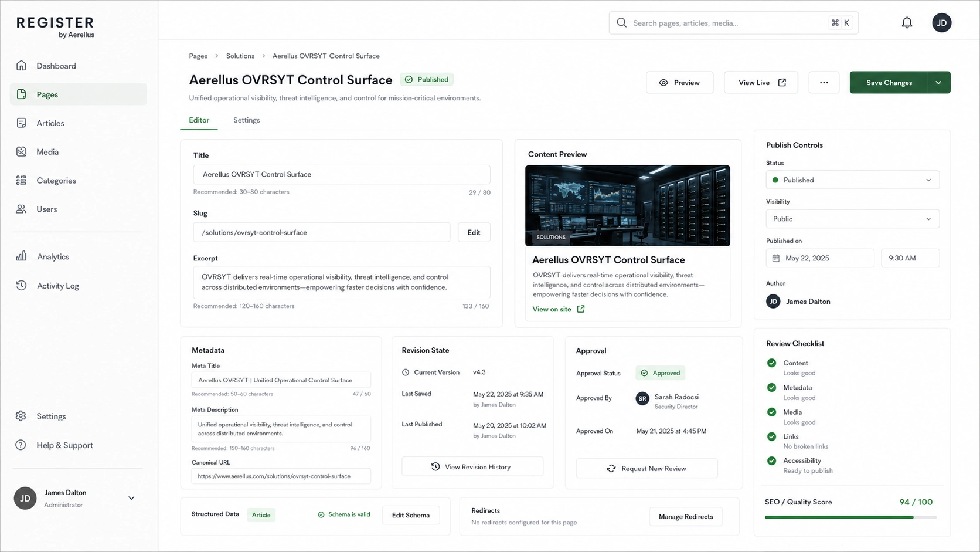Open the 9:30 AM time picker
980x552 pixels.
click(910, 258)
